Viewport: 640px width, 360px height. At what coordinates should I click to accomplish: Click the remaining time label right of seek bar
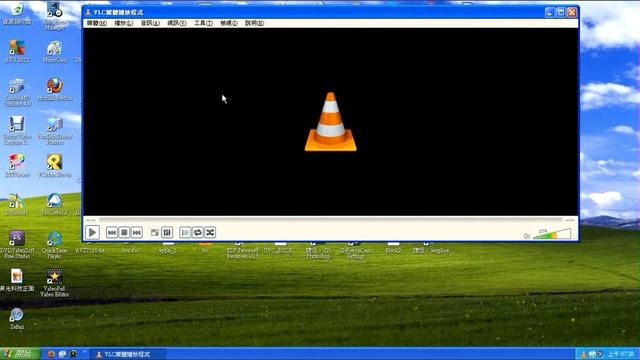click(570, 220)
